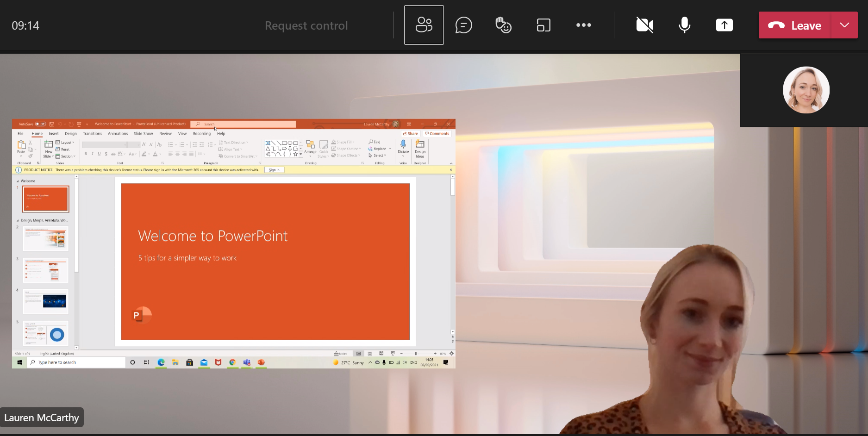Turn on the Teams camera
868x436 pixels.
(644, 25)
